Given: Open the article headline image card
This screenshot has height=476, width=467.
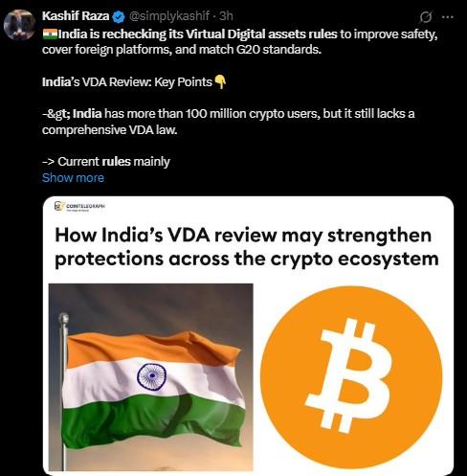Looking at the screenshot, I should pyautogui.click(x=248, y=336).
